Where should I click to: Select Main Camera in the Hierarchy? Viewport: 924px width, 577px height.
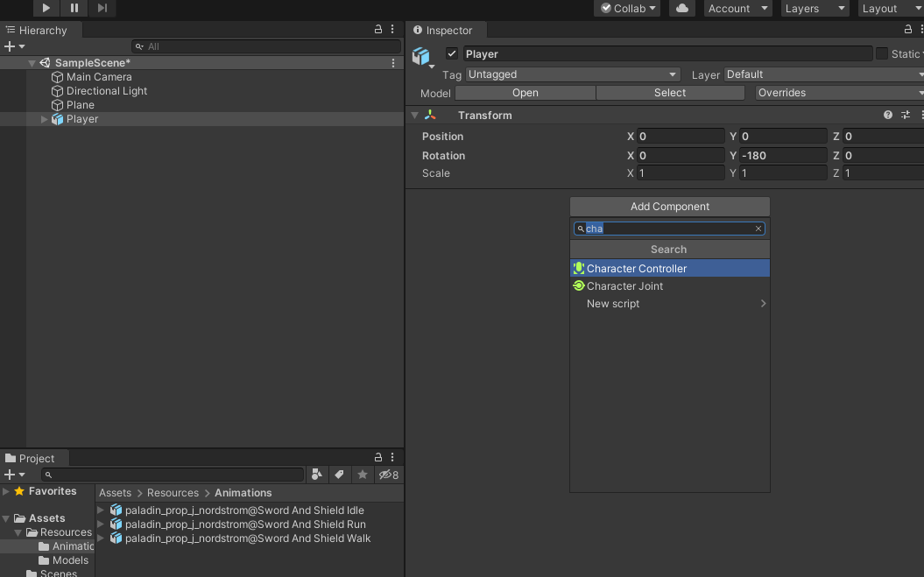99,77
